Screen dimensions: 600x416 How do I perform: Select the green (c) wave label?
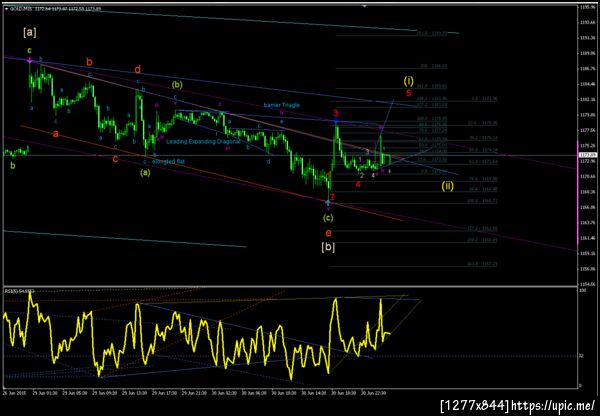[328, 218]
